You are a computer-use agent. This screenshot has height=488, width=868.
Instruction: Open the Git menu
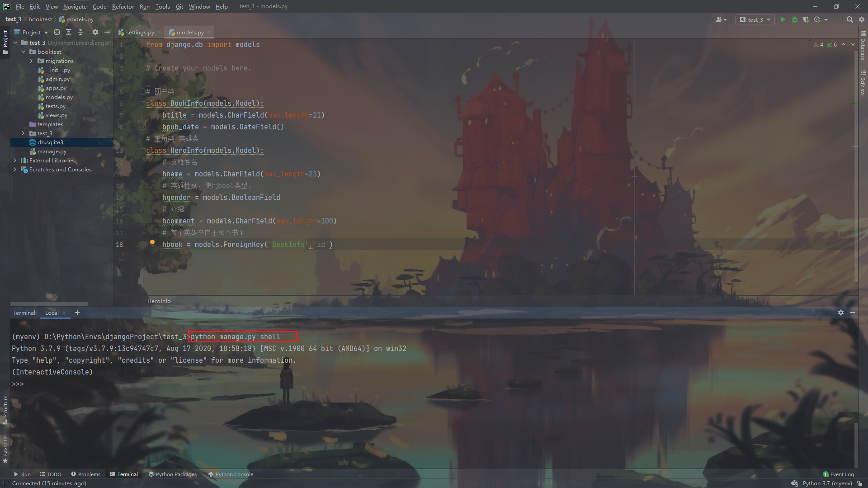point(179,6)
